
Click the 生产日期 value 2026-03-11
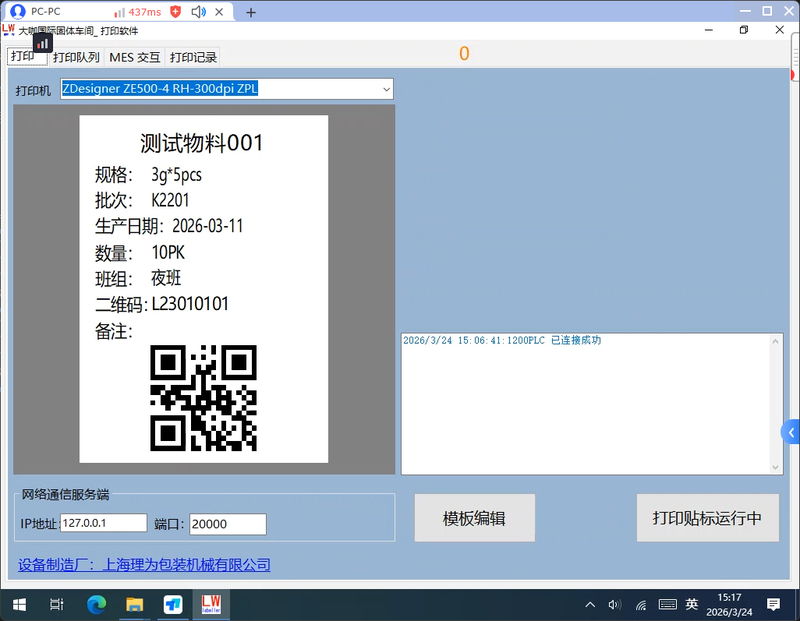click(208, 226)
